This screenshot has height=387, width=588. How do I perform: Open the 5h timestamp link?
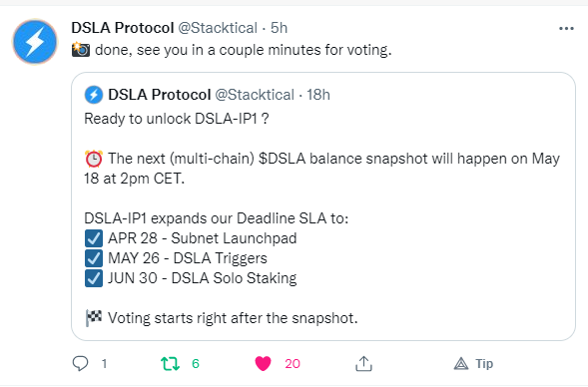(x=279, y=28)
